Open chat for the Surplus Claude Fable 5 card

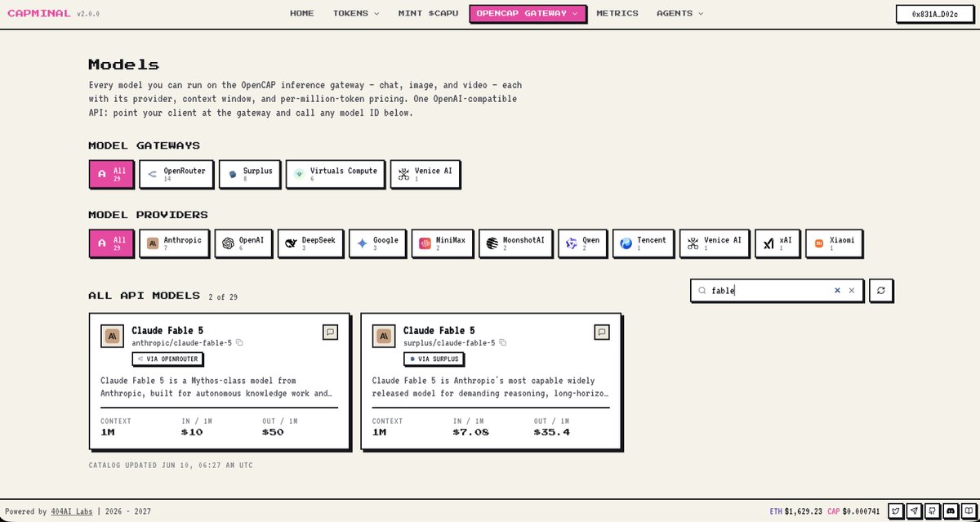(x=602, y=332)
